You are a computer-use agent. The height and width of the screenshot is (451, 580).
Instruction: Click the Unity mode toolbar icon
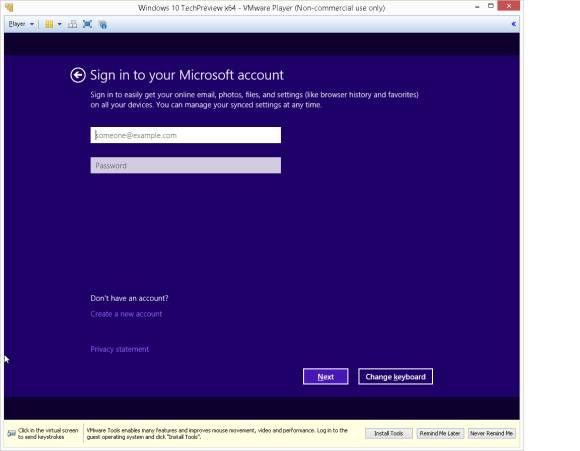(103, 24)
